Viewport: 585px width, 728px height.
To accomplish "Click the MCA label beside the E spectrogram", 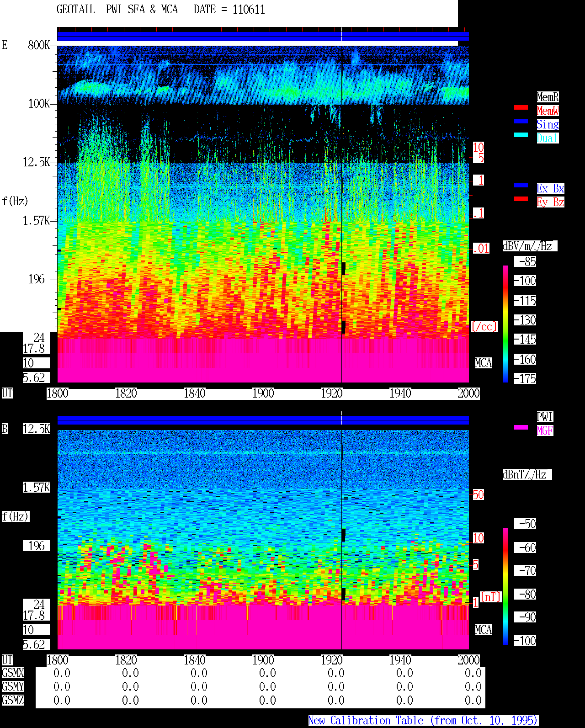I will click(x=483, y=363).
